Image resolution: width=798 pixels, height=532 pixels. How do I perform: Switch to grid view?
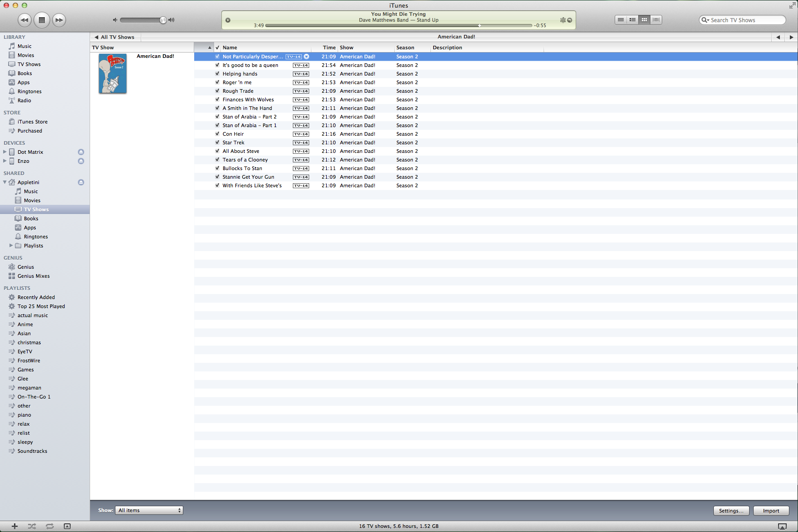pyautogui.click(x=645, y=20)
